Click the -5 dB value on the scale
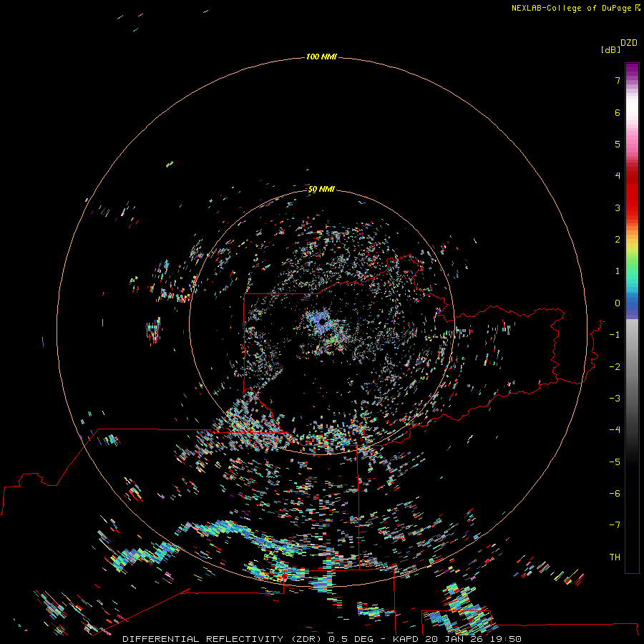 (x=615, y=462)
